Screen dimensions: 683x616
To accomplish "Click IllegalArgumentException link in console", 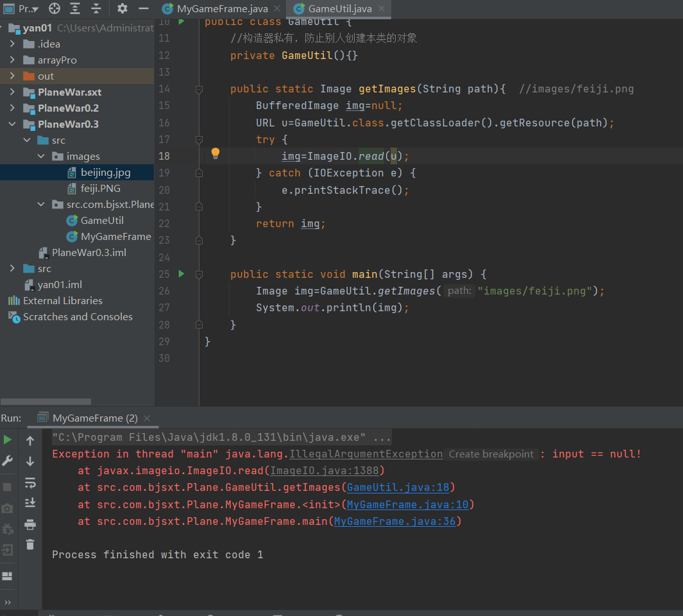I will [366, 454].
